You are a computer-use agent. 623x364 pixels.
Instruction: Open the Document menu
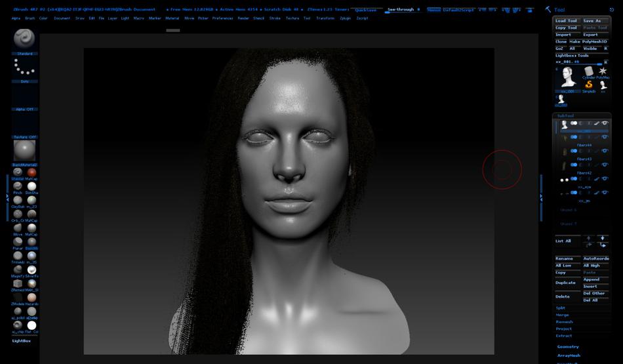(62, 18)
